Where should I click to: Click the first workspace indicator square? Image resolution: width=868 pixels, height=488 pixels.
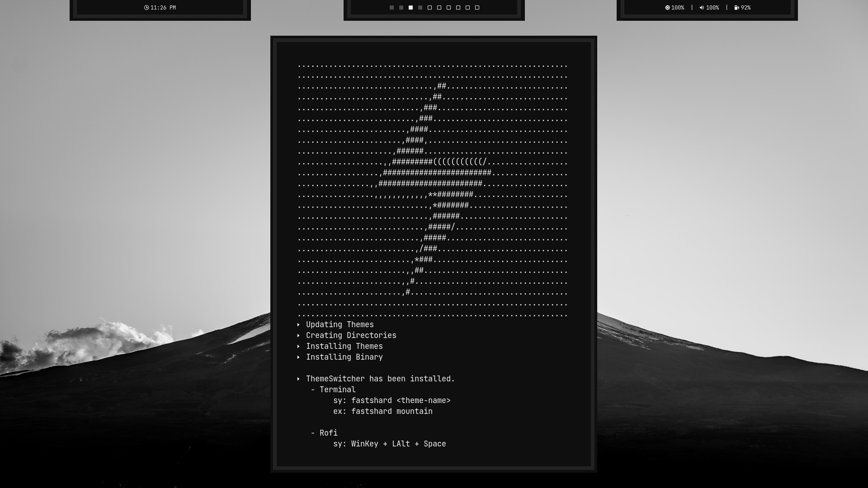(392, 8)
